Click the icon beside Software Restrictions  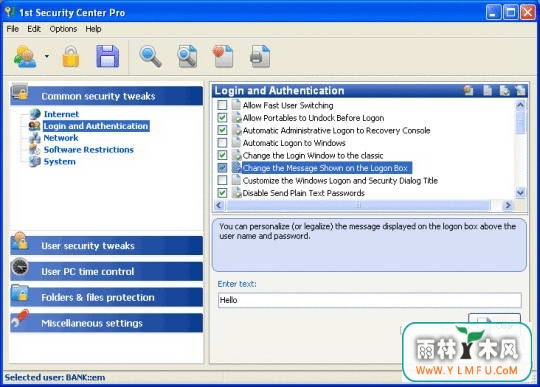pyautogui.click(x=35, y=149)
